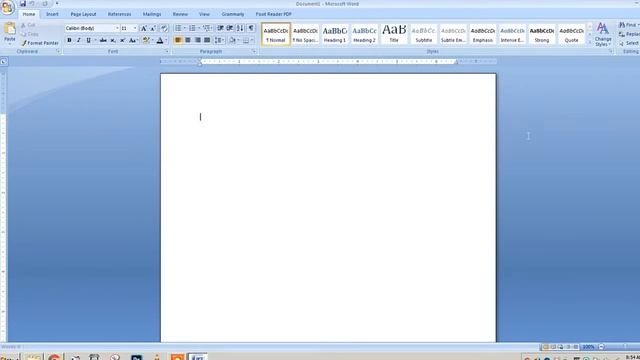Click the Find binoculars button
This screenshot has width=640, height=360.
[628, 25]
